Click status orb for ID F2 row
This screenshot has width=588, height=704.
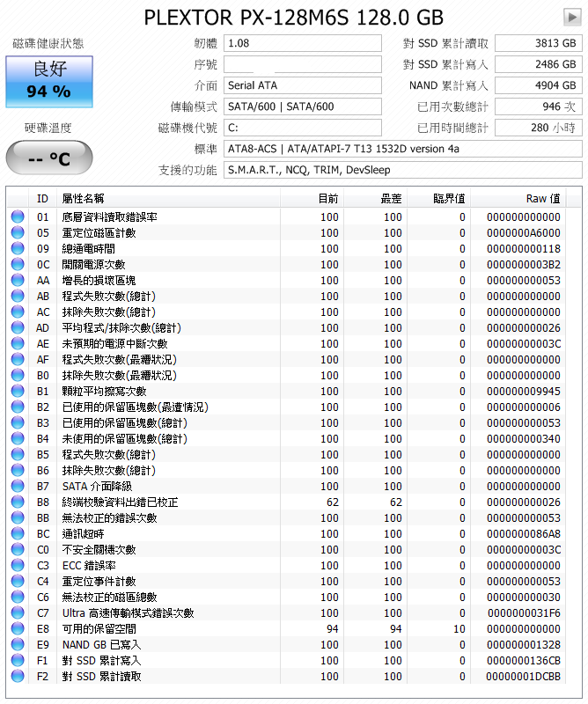pos(18,676)
